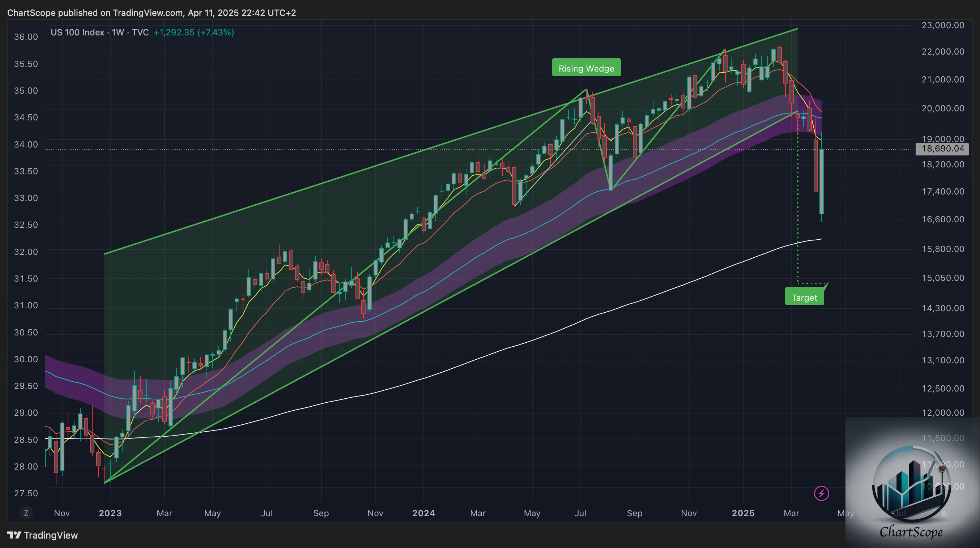
Task: Click the 18,690.04 current price tag
Action: pyautogui.click(x=942, y=149)
